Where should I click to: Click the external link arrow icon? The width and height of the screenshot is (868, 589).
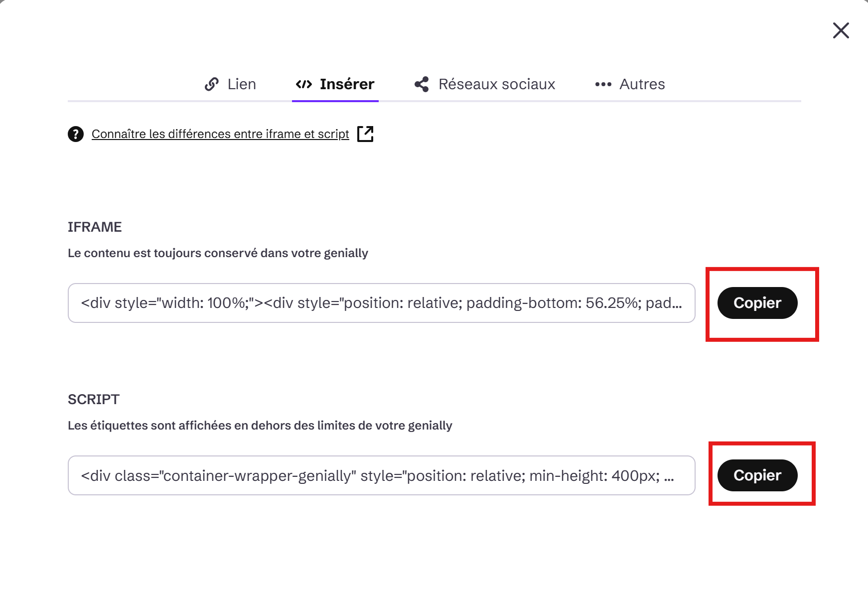pyautogui.click(x=365, y=134)
